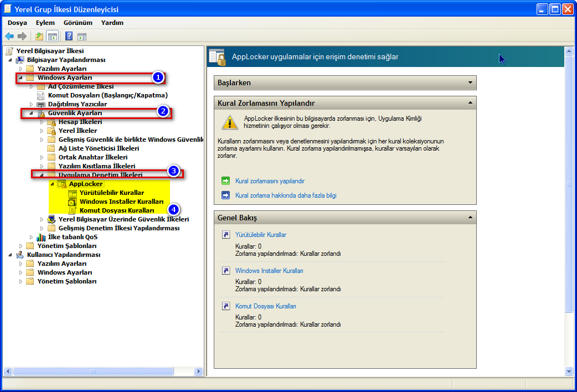The height and width of the screenshot is (392, 577).
Task: Open the Yürütülebilir Kurallar overview link
Action: 260,234
